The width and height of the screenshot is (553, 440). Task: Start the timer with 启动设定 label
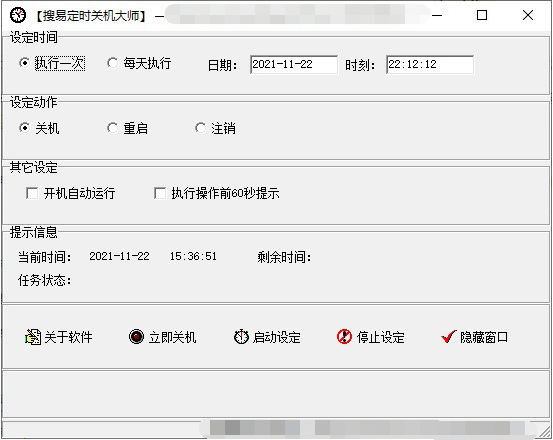pyautogui.click(x=276, y=337)
